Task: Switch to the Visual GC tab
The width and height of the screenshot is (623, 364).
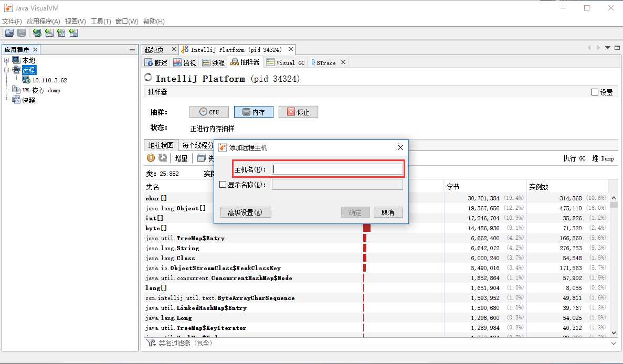Action: [286, 63]
